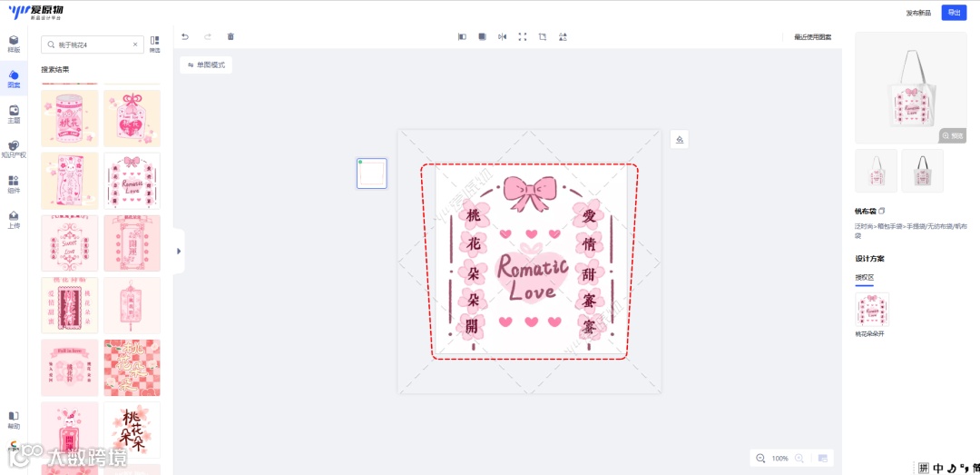Click the 设计方案 heading text
The width and height of the screenshot is (980, 475).
point(869,259)
